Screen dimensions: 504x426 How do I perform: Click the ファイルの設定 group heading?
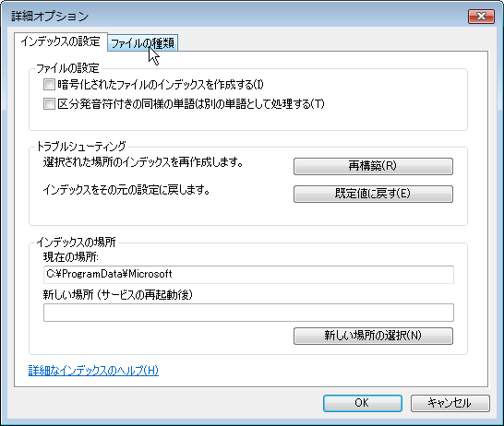click(67, 68)
